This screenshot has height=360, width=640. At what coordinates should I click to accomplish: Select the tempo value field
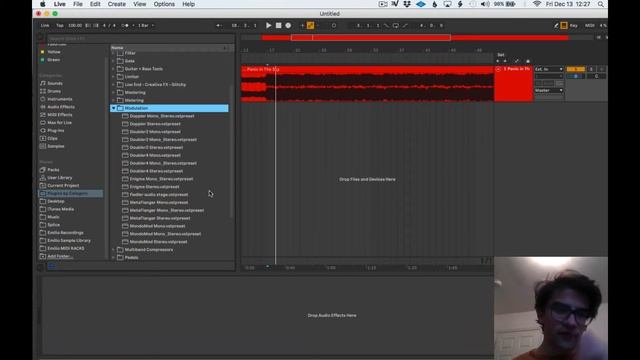[75, 25]
